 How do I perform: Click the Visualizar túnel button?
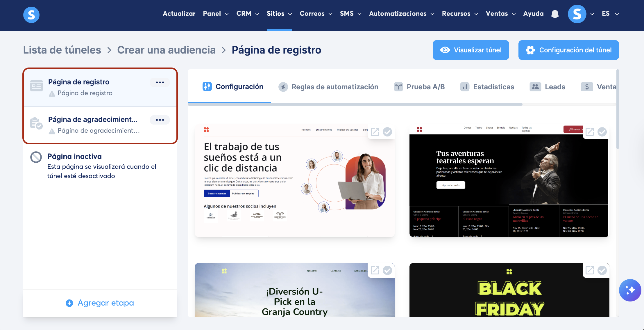pyautogui.click(x=471, y=50)
